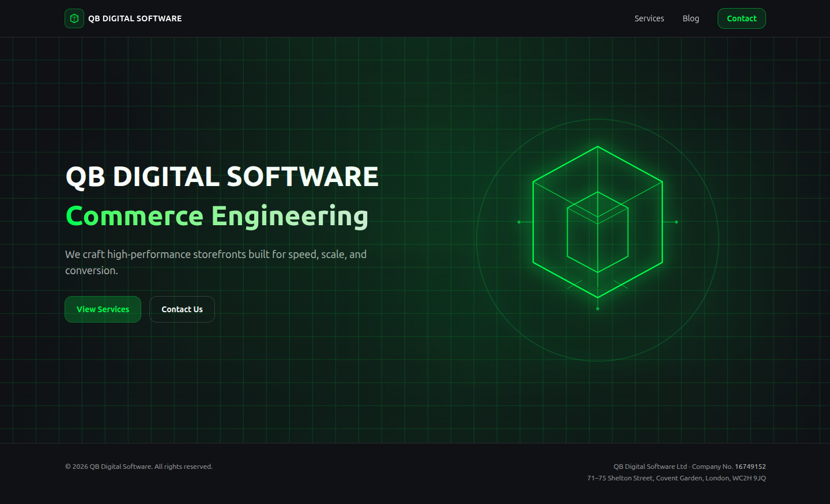Click the QB DIGITAL SOFTWARE hero headline

tap(222, 177)
